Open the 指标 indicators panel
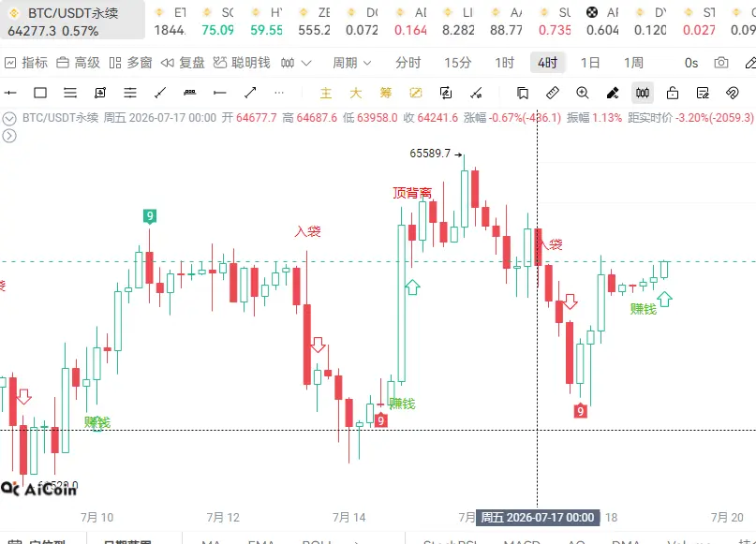 [26, 63]
